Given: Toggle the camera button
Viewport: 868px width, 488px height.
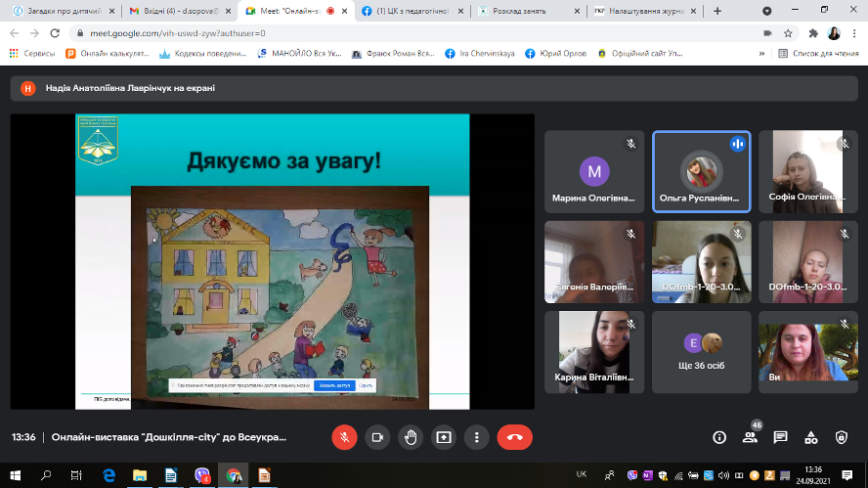Looking at the screenshot, I should tap(376, 437).
